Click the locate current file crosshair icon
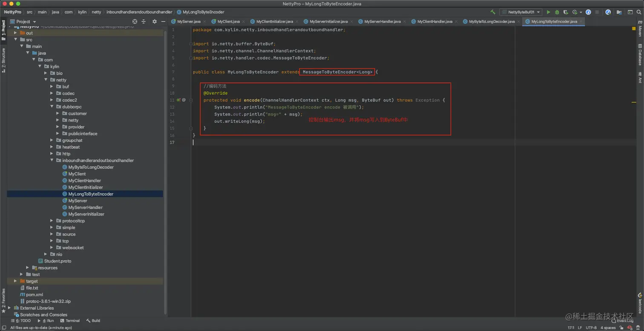The image size is (644, 331). click(135, 21)
